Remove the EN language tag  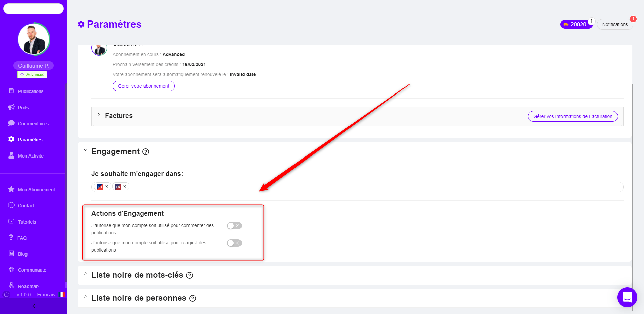[125, 187]
